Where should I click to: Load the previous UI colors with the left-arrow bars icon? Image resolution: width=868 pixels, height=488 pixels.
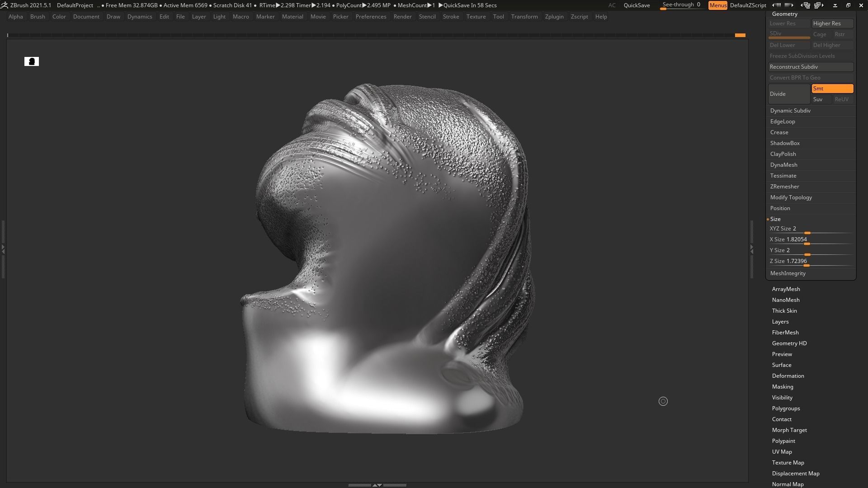coord(776,5)
